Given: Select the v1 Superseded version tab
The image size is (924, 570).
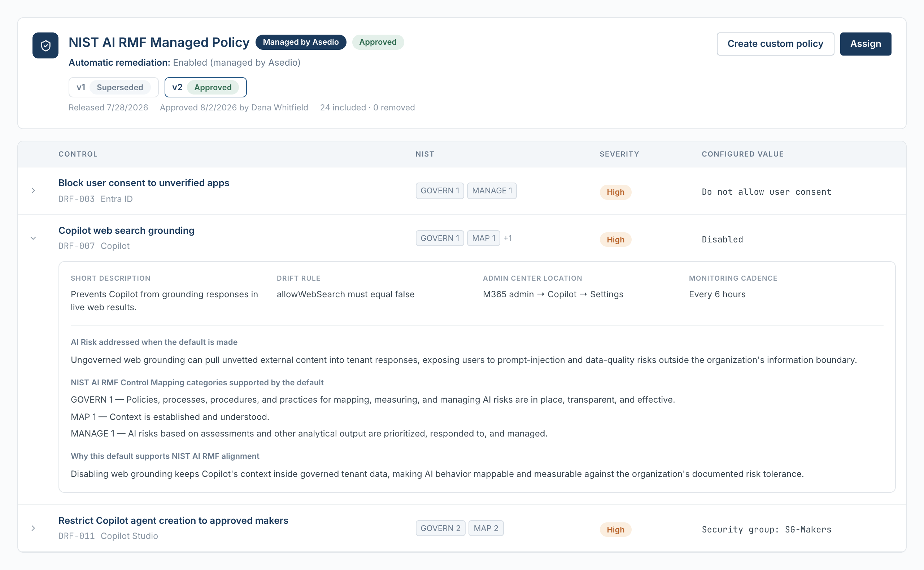Looking at the screenshot, I should pyautogui.click(x=114, y=87).
